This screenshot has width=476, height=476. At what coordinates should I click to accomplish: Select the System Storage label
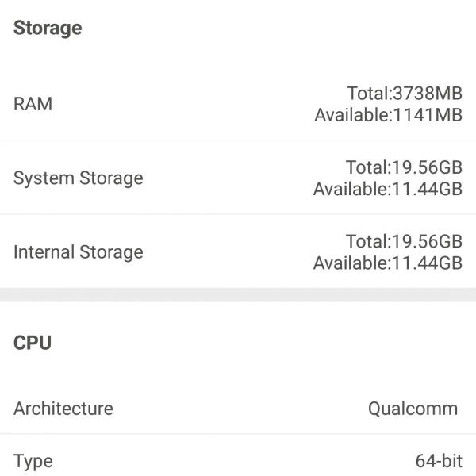79,178
